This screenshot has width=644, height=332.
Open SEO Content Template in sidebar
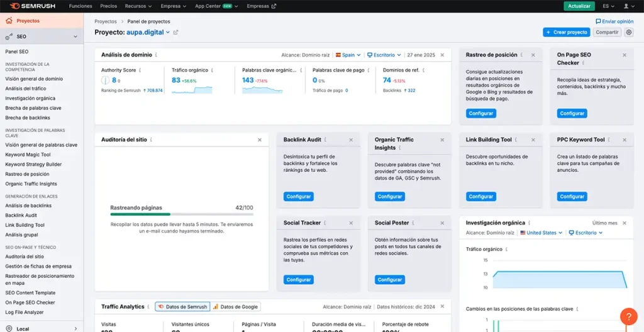click(x=30, y=293)
